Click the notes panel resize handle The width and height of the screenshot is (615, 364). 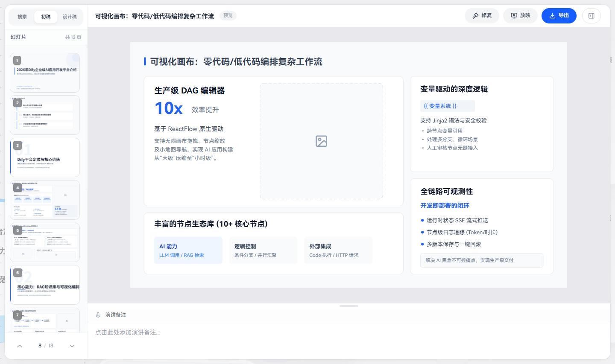pyautogui.click(x=349, y=306)
